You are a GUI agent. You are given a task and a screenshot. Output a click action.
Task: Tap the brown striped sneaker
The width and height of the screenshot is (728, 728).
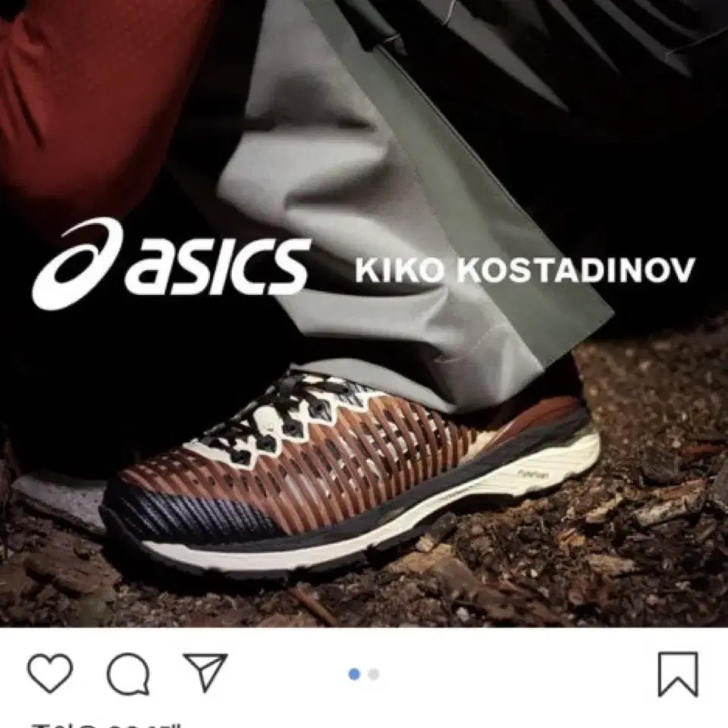point(350,469)
